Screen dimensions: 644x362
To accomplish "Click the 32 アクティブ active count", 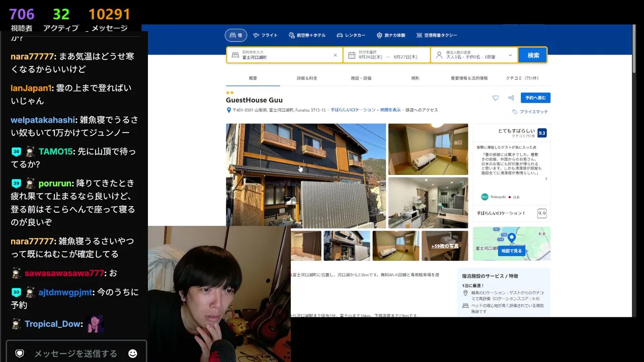I will [x=61, y=19].
